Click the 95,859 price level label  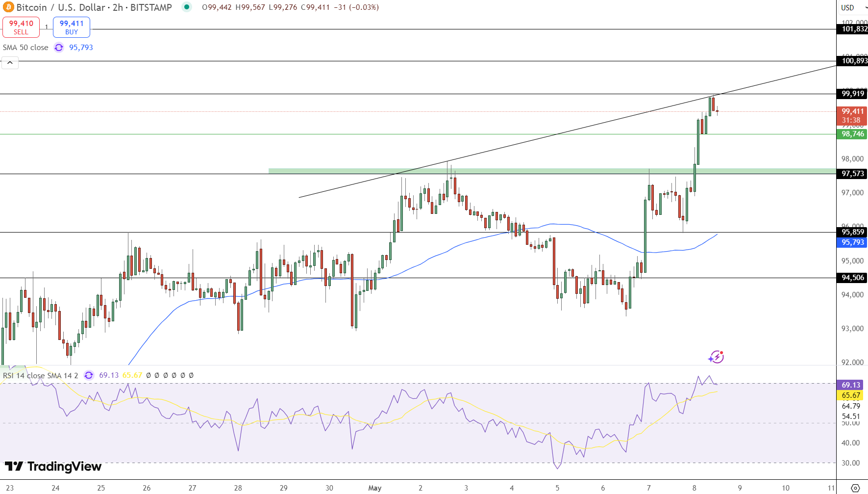coord(852,232)
